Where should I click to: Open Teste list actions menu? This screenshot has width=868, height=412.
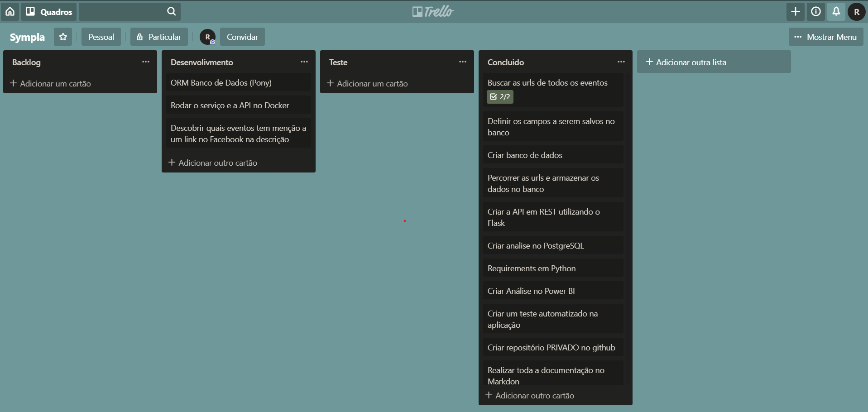pyautogui.click(x=463, y=62)
